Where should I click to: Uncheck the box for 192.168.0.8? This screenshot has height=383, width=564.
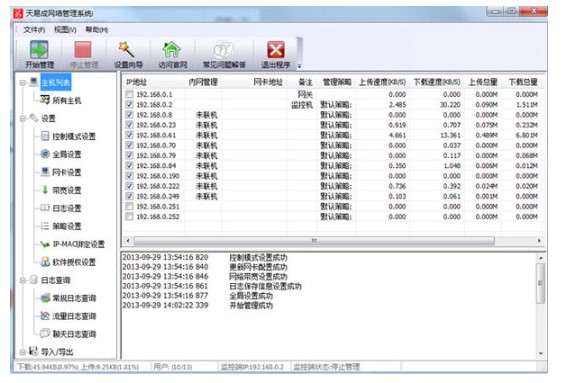129,115
